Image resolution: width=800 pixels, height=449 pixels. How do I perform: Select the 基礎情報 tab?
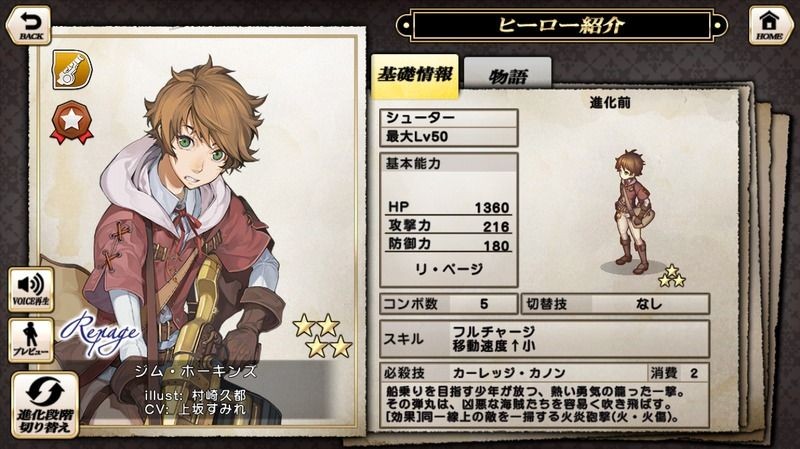(415, 76)
